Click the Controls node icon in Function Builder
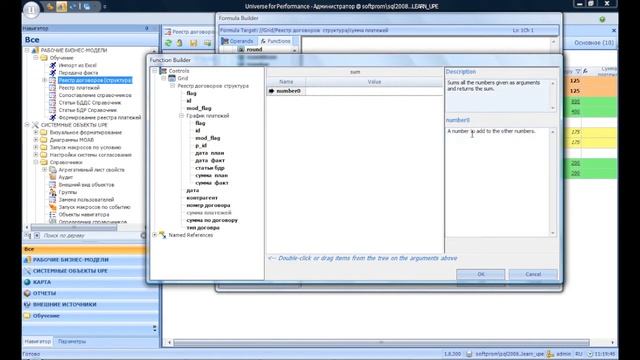Image resolution: width=640 pixels, height=360 pixels. tap(163, 71)
